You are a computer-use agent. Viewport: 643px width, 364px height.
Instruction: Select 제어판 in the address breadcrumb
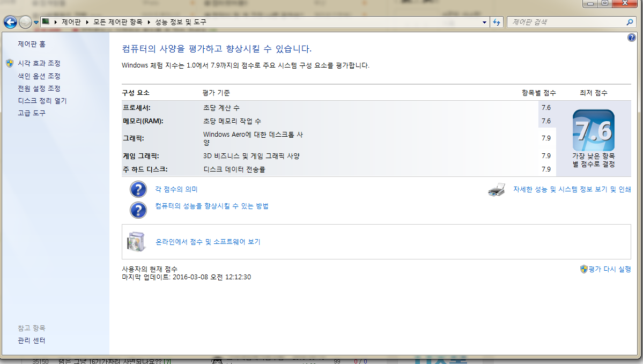click(70, 22)
